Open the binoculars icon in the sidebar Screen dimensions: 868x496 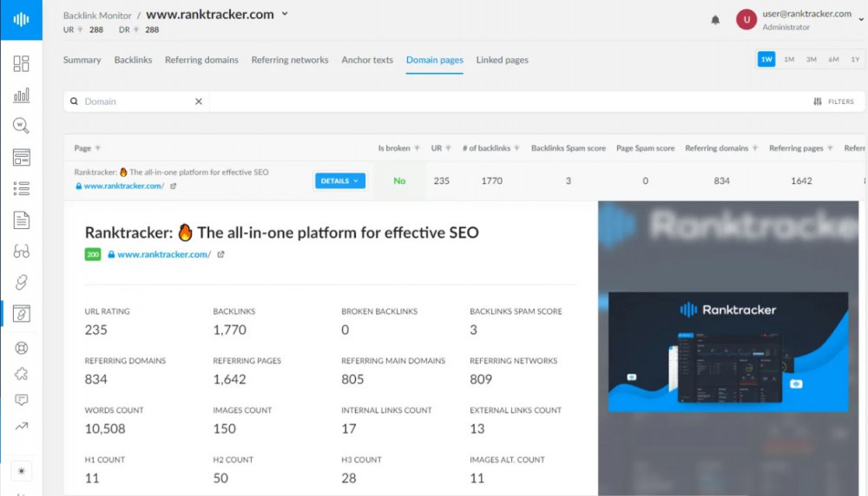tap(21, 251)
